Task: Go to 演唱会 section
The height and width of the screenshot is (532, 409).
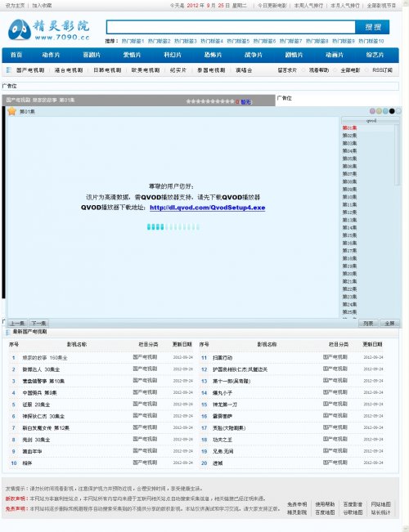Action: coord(244,70)
